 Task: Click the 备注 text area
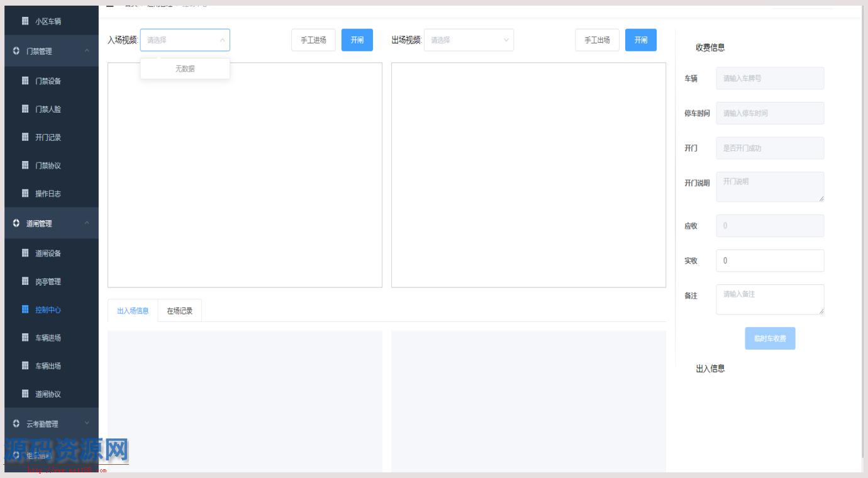tap(770, 299)
